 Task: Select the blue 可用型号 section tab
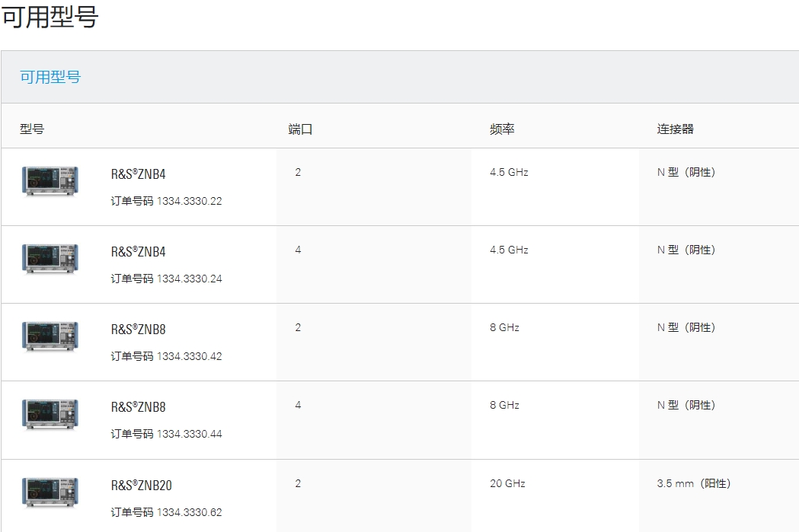(x=50, y=77)
